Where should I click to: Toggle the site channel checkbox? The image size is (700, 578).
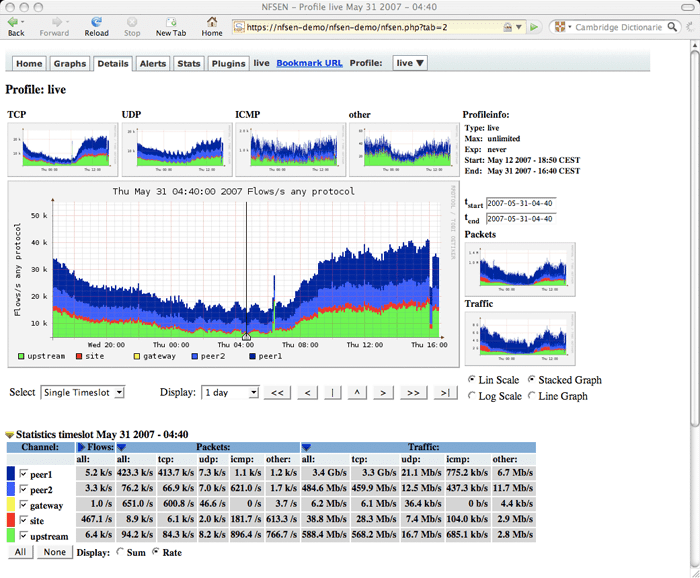tap(24, 520)
